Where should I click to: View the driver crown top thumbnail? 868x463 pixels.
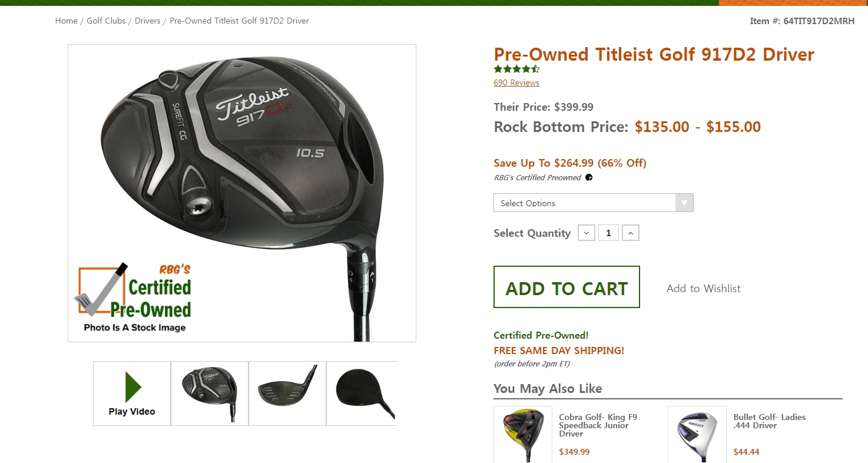pos(362,393)
